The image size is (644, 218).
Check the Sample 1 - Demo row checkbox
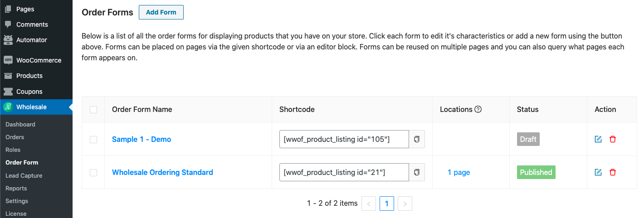[93, 140]
